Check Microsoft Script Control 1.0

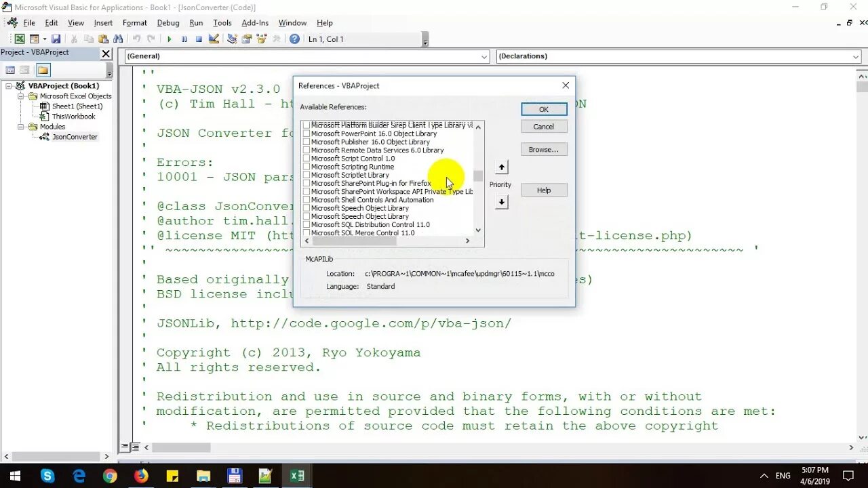307,159
